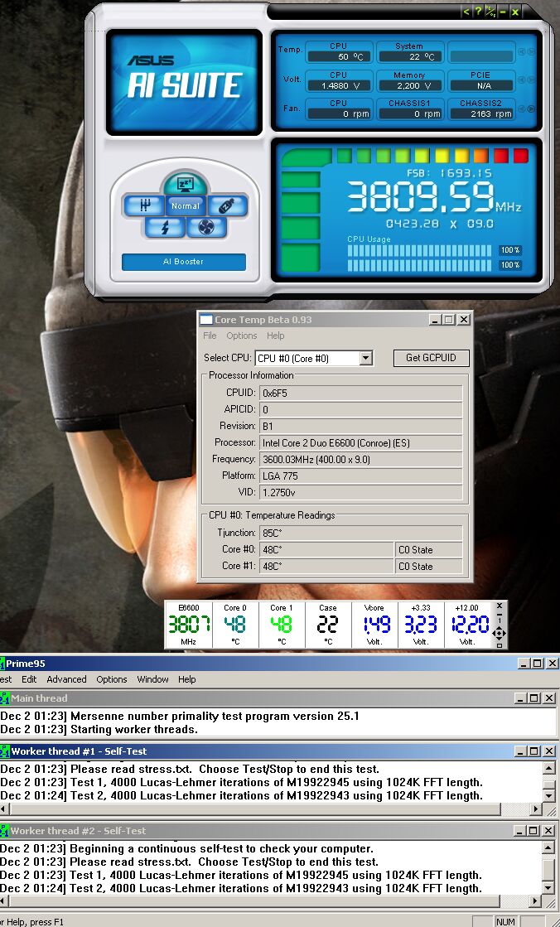Viewport: 560px width, 927px height.
Task: Open AI Suite help question mark icon
Action: 478,12
